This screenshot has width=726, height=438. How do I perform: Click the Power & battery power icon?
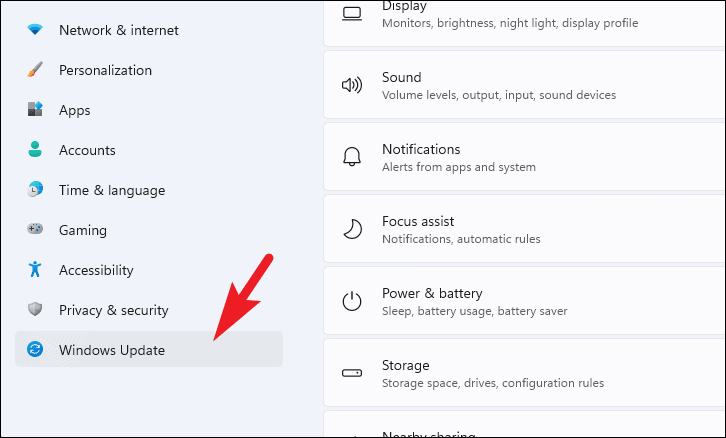tap(352, 301)
